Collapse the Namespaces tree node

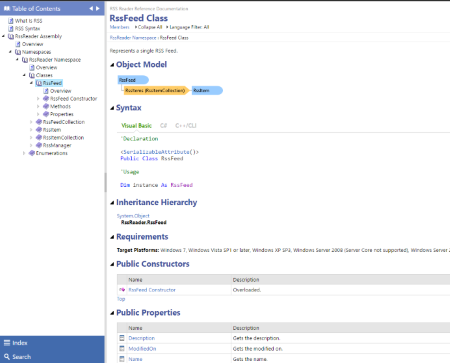click(10, 52)
